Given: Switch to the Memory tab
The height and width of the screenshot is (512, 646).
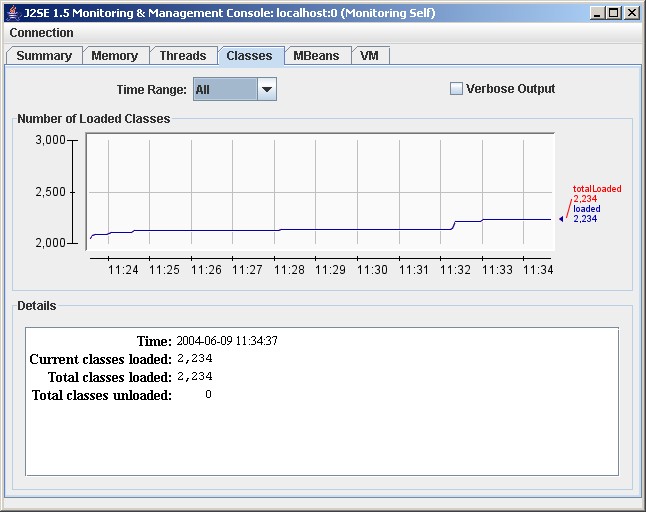Looking at the screenshot, I should [115, 56].
